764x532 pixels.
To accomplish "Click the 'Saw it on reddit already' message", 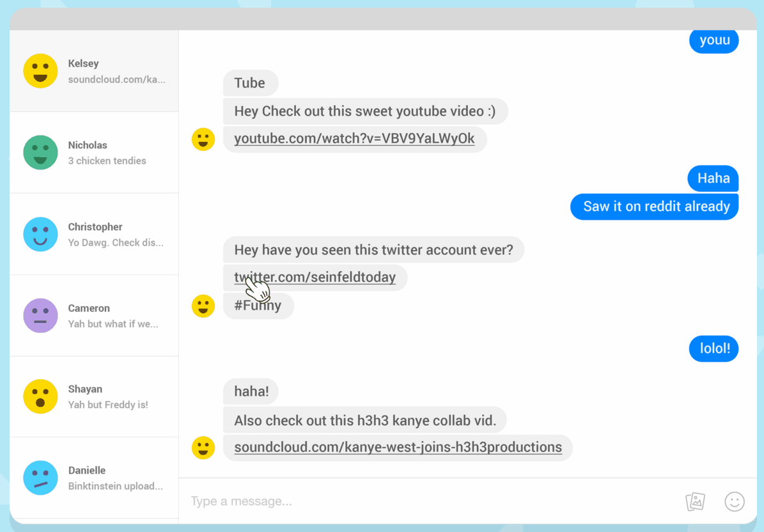I will [655, 207].
